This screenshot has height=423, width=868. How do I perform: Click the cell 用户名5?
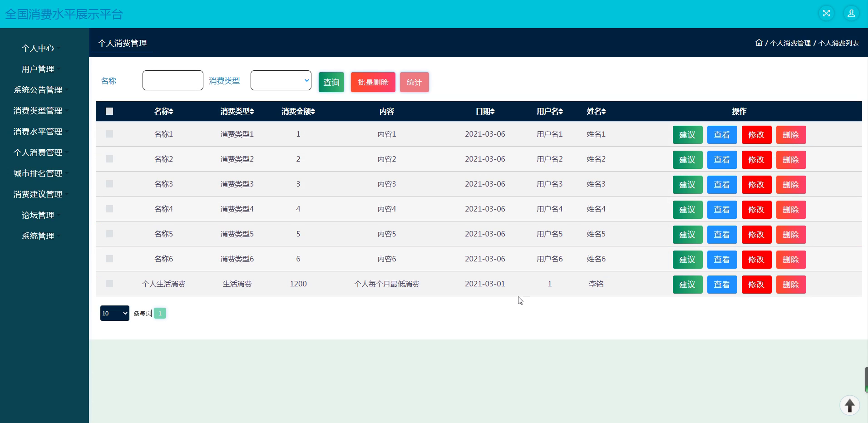click(x=549, y=234)
